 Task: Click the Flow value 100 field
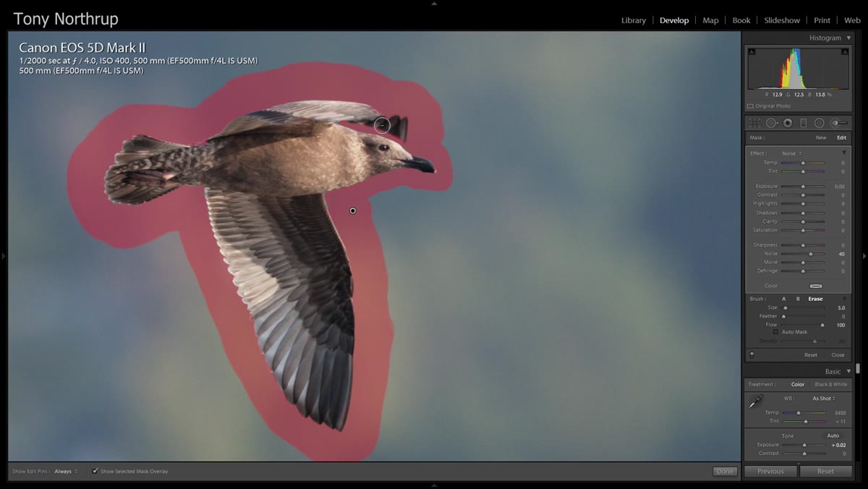pos(841,326)
